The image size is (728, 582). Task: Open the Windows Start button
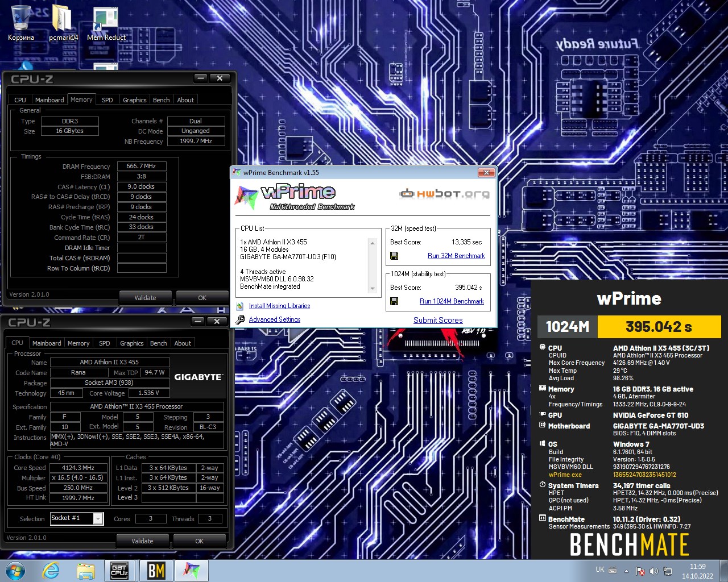pos(15,571)
